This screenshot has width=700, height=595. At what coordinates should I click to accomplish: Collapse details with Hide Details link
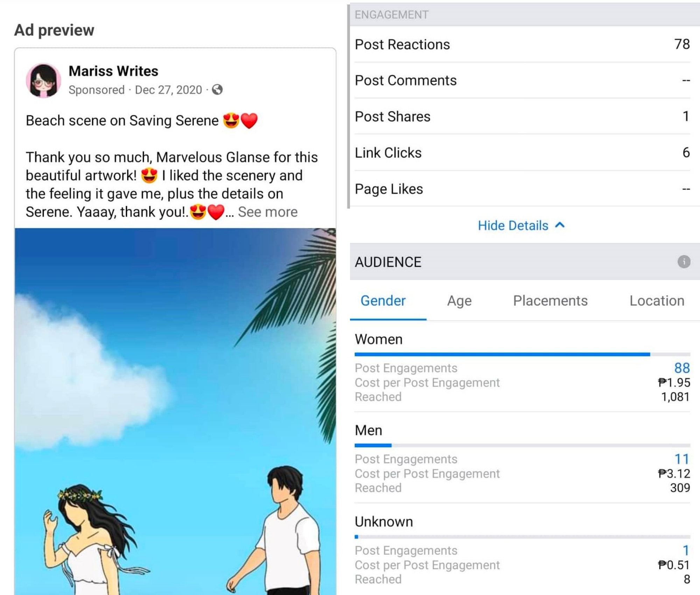point(513,226)
